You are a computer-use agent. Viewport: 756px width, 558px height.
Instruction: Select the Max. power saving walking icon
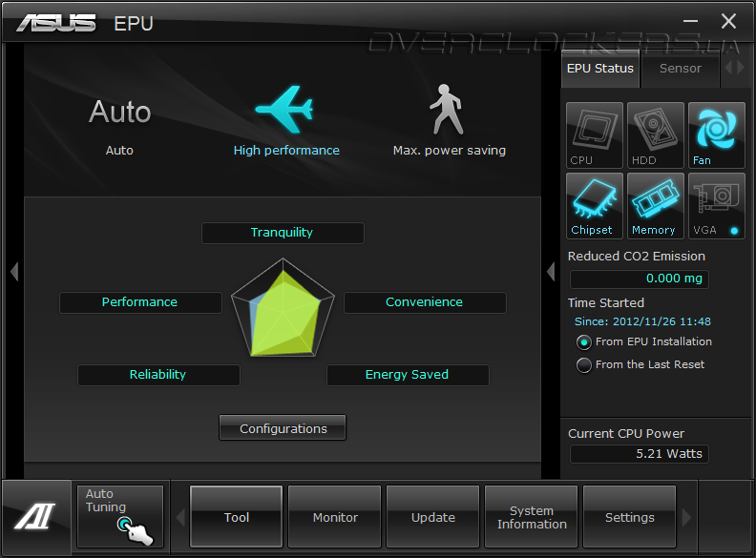click(x=447, y=110)
